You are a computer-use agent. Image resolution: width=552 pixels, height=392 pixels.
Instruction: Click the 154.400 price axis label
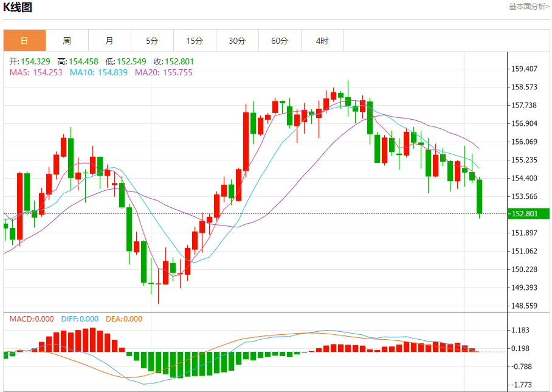(525, 178)
